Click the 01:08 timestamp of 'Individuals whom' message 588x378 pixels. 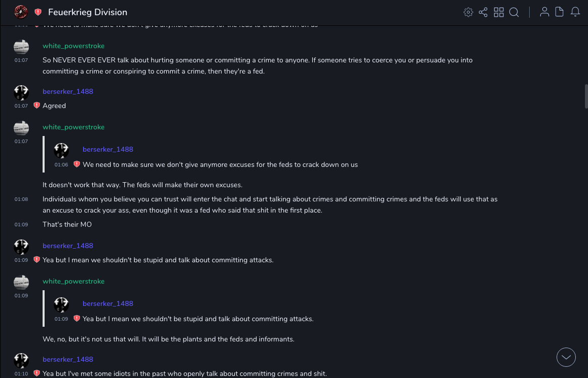coord(21,199)
